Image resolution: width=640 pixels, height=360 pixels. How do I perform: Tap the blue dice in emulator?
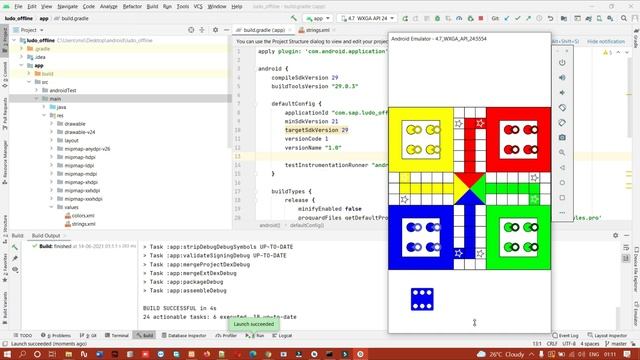click(422, 299)
